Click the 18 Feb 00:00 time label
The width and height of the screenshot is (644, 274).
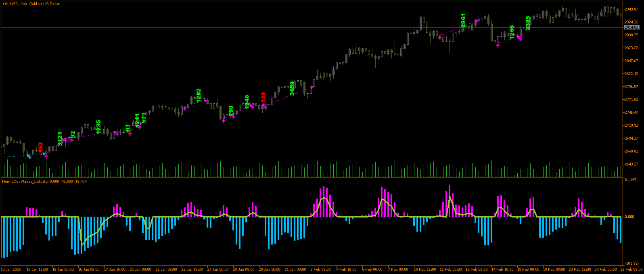coord(528,269)
